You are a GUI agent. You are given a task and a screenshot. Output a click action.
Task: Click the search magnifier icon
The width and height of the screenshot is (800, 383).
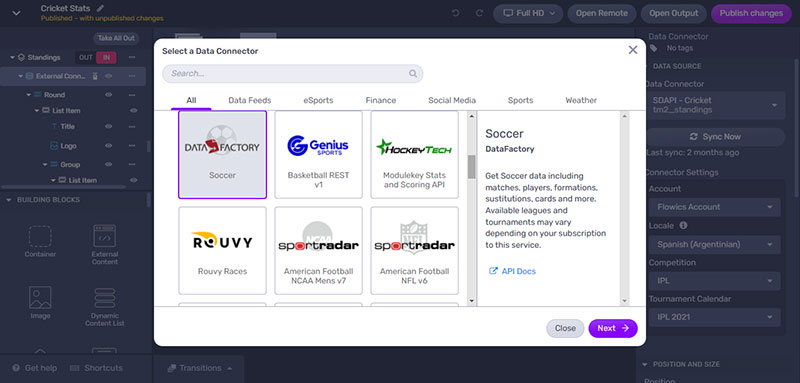click(x=413, y=73)
